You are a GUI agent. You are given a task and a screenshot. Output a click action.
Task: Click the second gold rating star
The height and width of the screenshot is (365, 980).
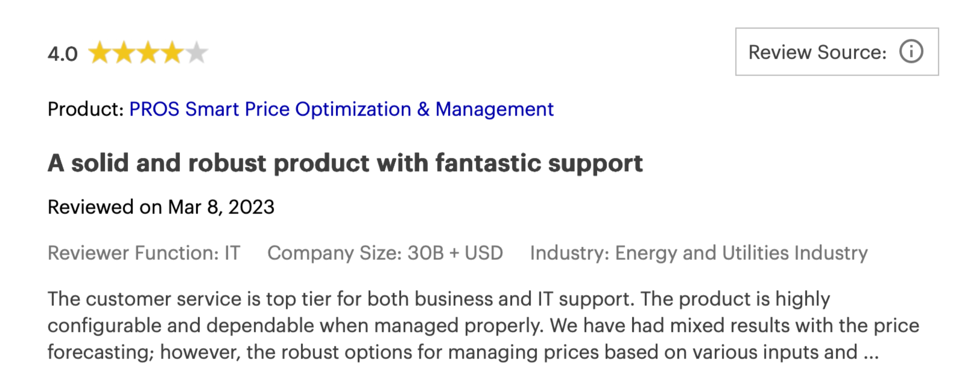124,53
